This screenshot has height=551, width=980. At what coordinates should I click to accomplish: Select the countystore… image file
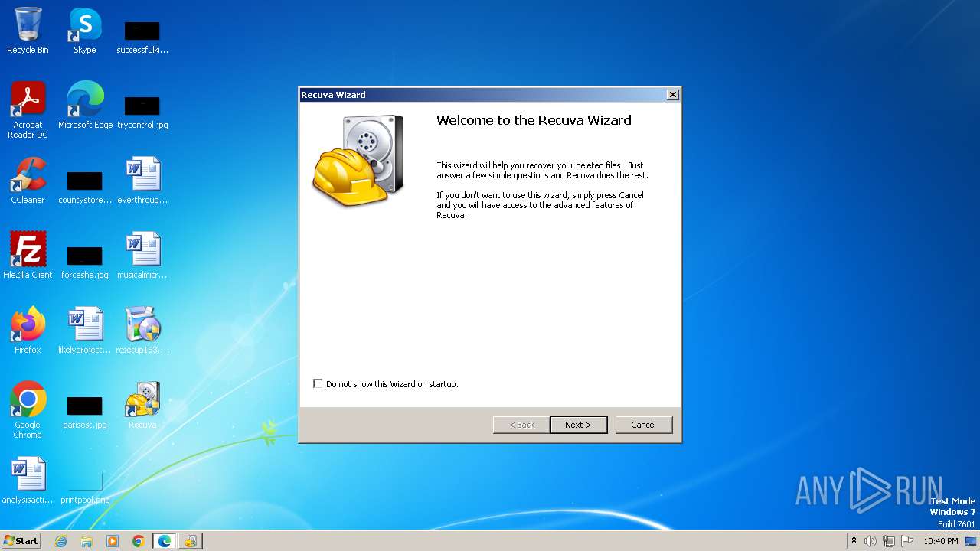coord(84,187)
